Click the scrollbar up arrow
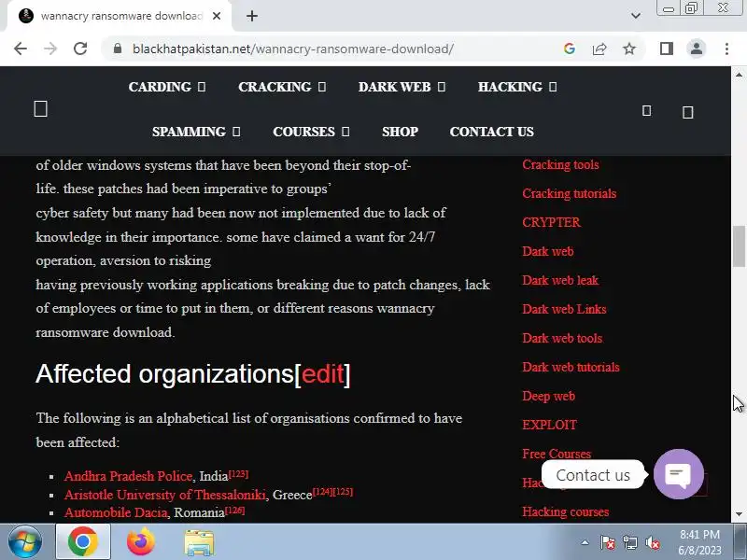The height and width of the screenshot is (560, 747). point(739,75)
